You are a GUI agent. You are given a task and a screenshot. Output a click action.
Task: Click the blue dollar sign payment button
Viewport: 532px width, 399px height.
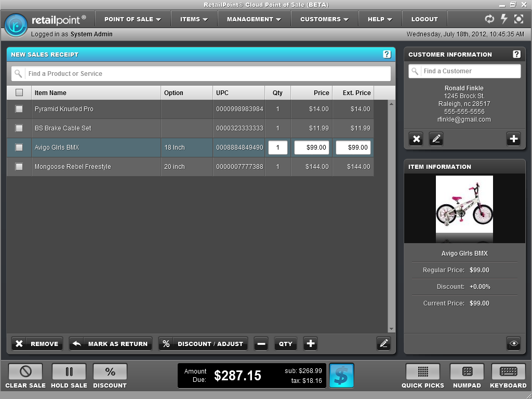pos(341,376)
